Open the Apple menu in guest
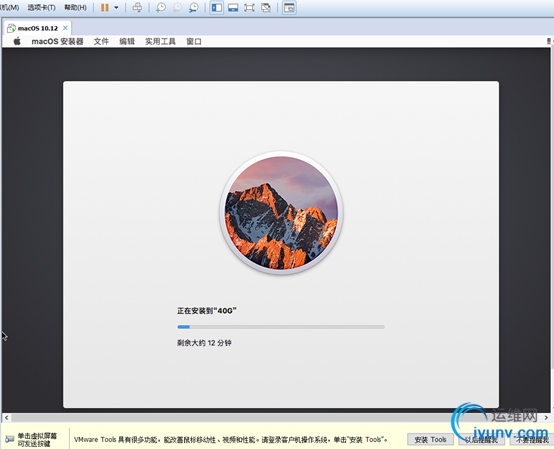Screen dimensions: 554x449 [17, 41]
